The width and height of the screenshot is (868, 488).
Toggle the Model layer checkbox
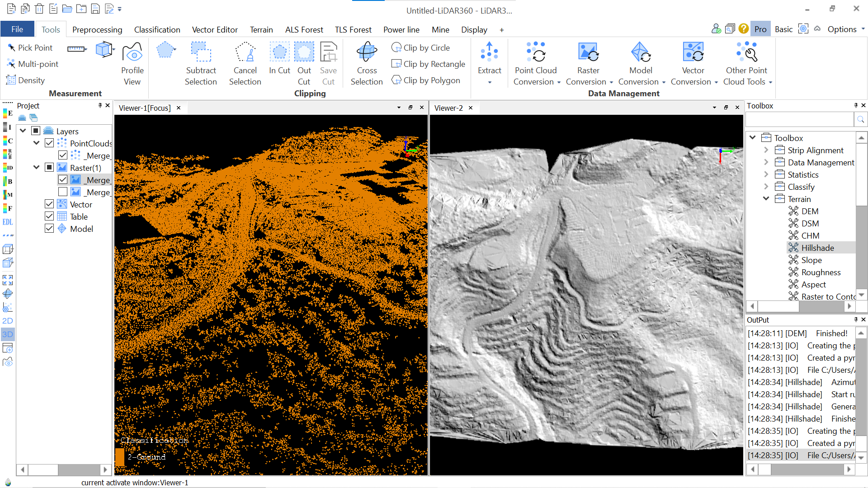(x=49, y=229)
